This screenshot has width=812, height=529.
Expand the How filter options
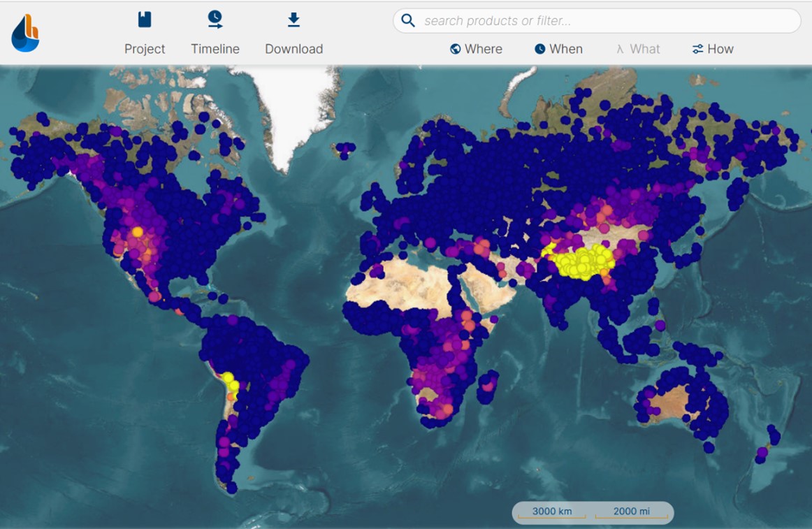713,49
